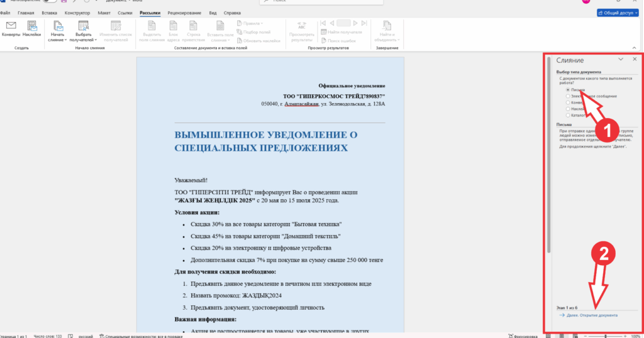
Task: Click the Слияние pane vertical scrollbar
Action: pyautogui.click(x=548, y=156)
